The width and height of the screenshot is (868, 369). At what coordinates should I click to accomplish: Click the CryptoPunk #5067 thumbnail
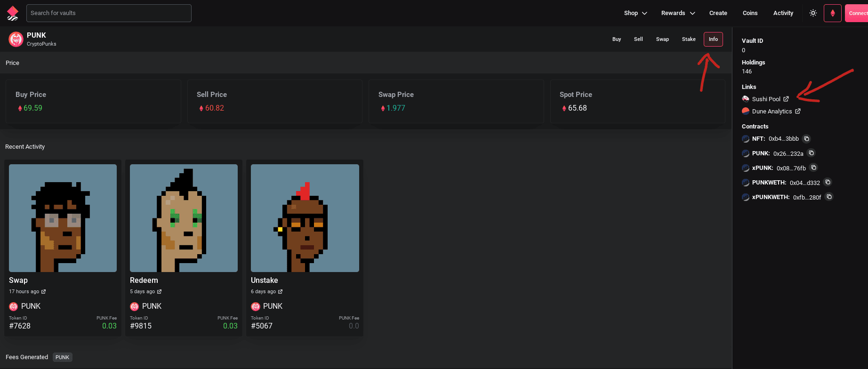[x=305, y=218]
